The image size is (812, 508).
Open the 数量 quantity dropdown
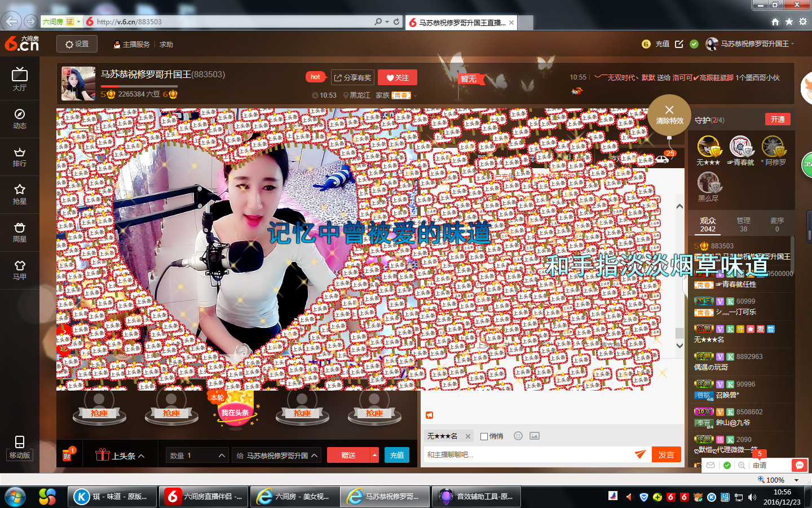pyautogui.click(x=197, y=456)
